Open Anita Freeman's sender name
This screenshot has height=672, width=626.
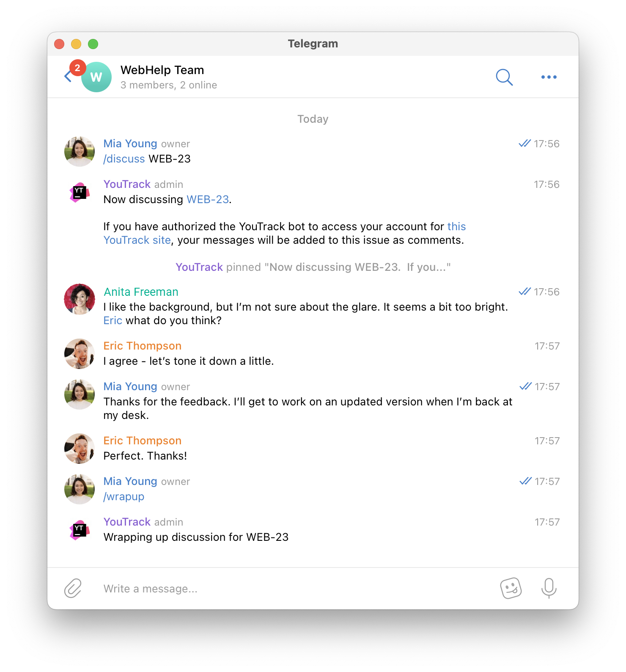tap(141, 292)
